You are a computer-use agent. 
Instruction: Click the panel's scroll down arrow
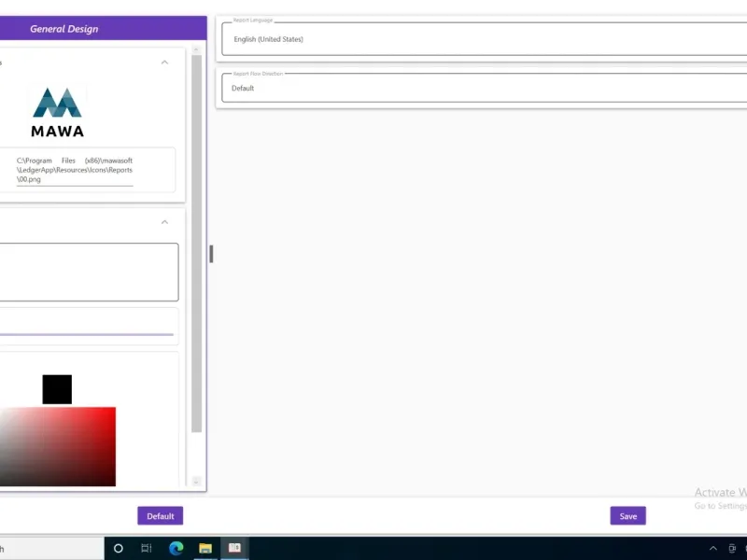pyautogui.click(x=196, y=482)
